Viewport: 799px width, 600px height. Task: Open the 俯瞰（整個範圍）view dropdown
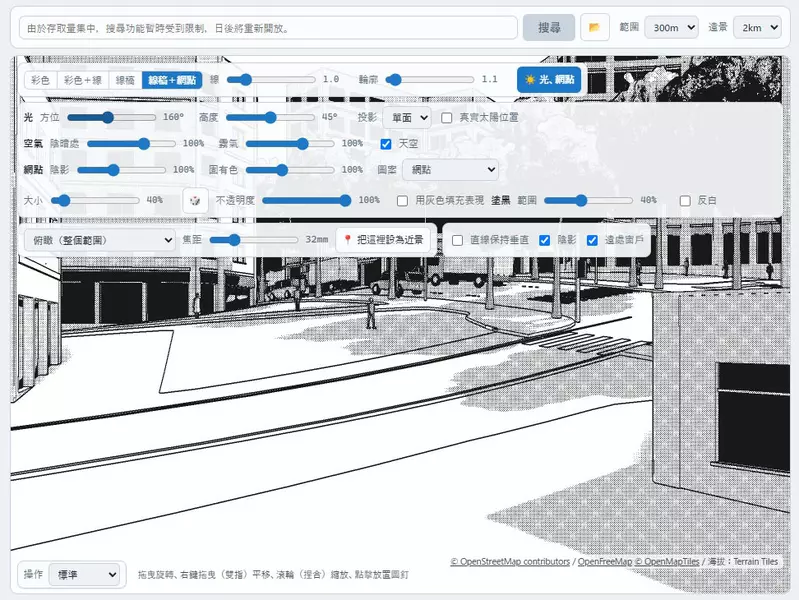tap(99, 240)
